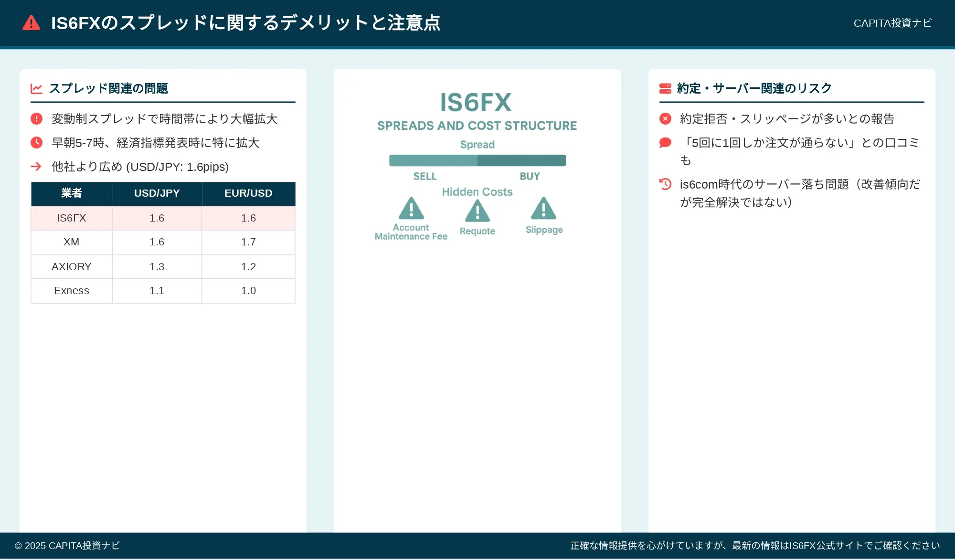Click the IS6FX logo title in center card

(476, 102)
